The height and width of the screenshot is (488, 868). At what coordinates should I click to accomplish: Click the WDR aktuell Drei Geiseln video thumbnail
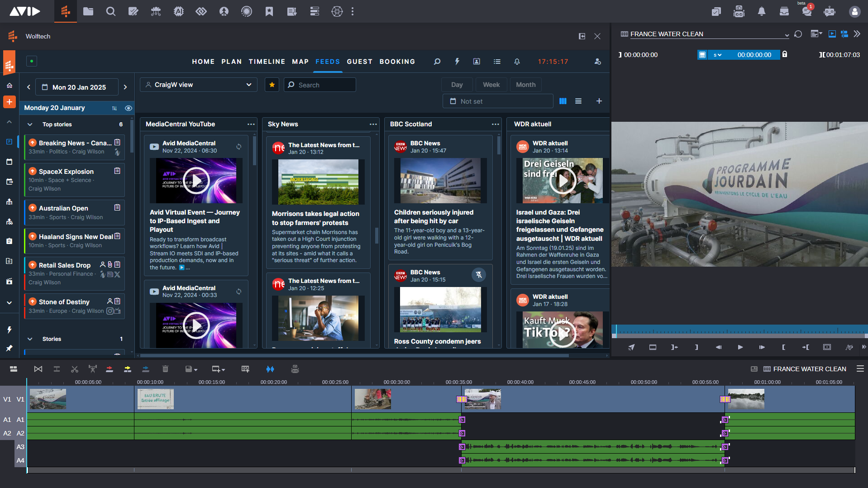(x=563, y=181)
